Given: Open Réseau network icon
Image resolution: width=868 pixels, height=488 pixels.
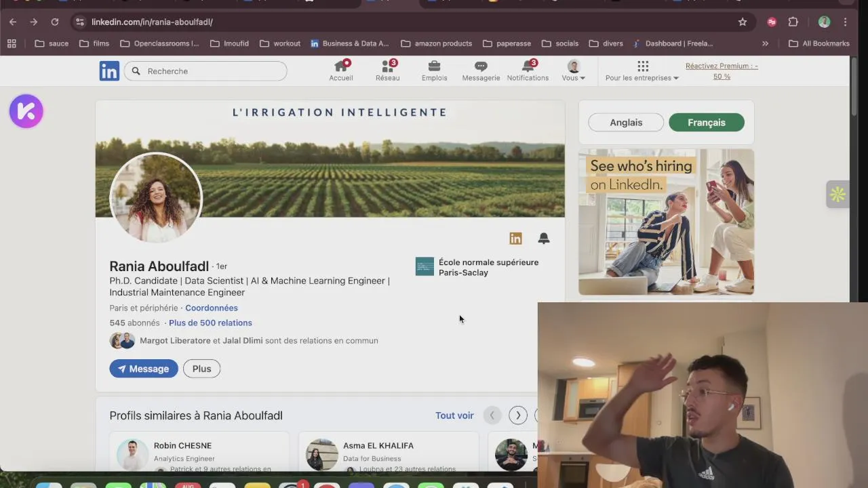Looking at the screenshot, I should pos(388,70).
